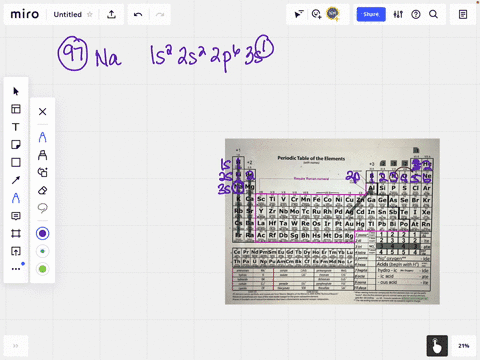Open the templates tool
Image resolution: width=480 pixels, height=360 pixels.
[16, 109]
